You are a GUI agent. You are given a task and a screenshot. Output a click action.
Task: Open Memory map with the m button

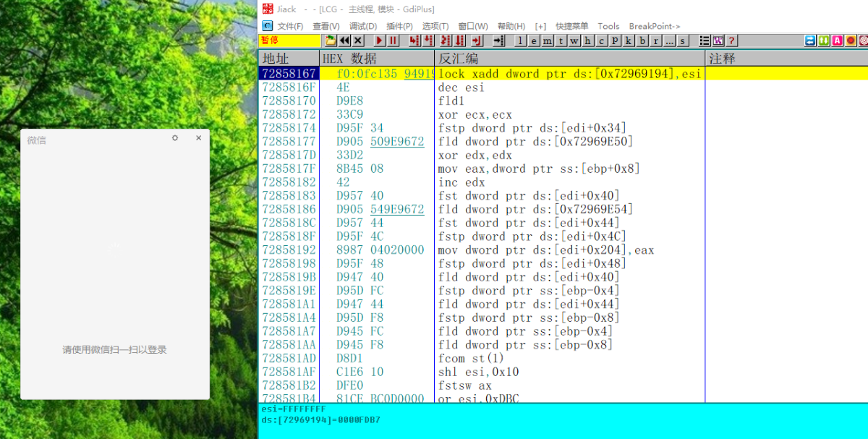coord(547,41)
